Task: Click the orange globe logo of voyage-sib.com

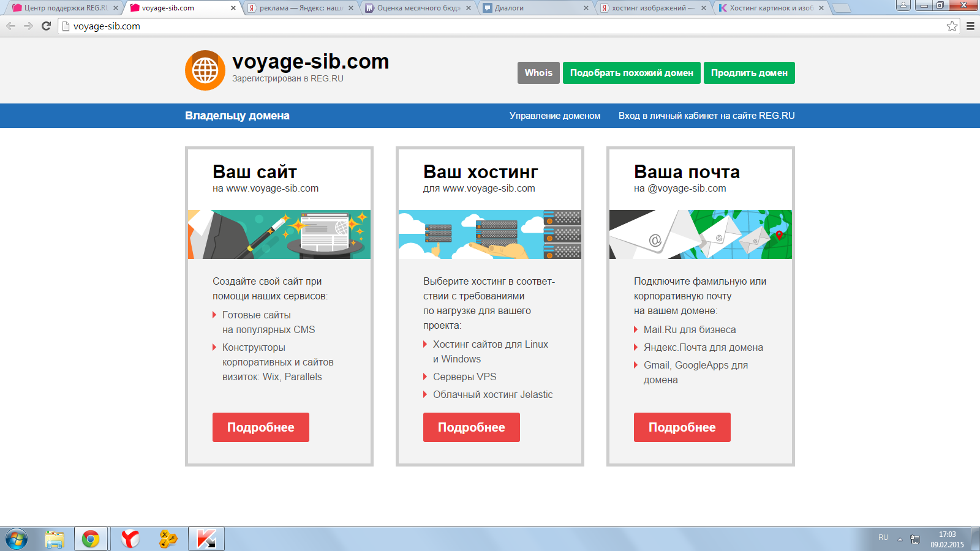Action: [x=205, y=70]
